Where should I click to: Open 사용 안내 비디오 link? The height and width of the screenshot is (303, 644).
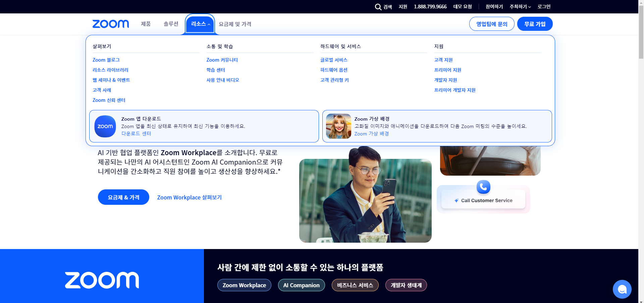coord(223,80)
